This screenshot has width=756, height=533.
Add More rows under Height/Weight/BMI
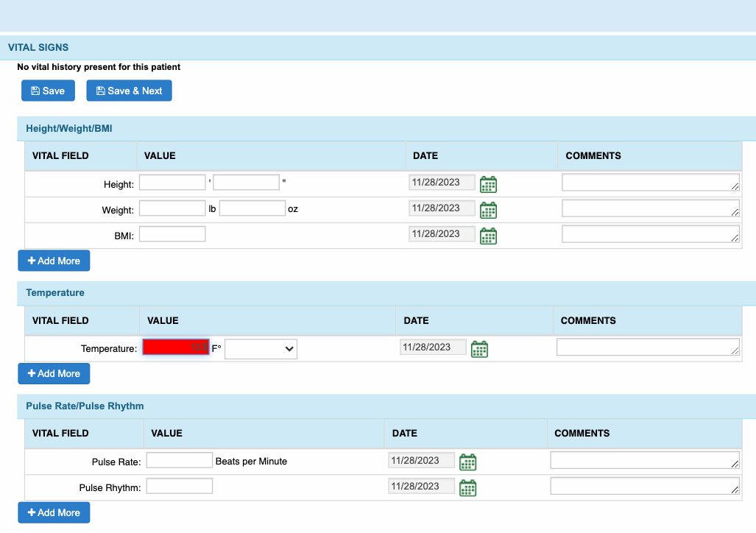coord(54,261)
